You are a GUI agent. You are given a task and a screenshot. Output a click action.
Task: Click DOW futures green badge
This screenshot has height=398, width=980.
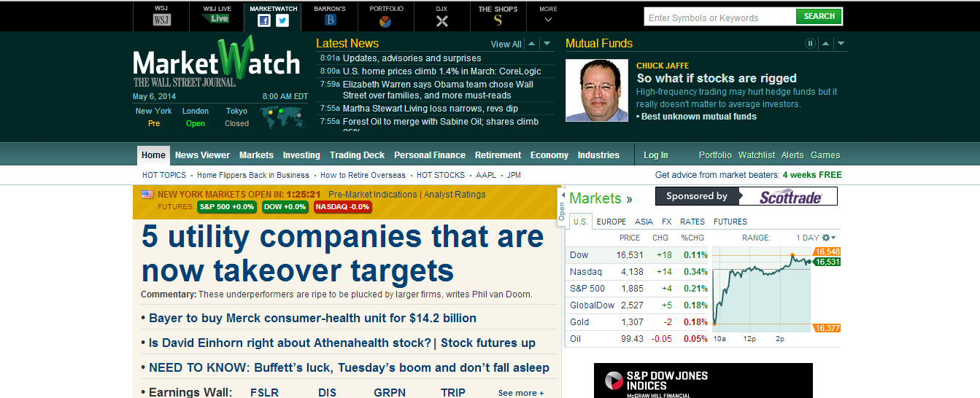point(285,207)
